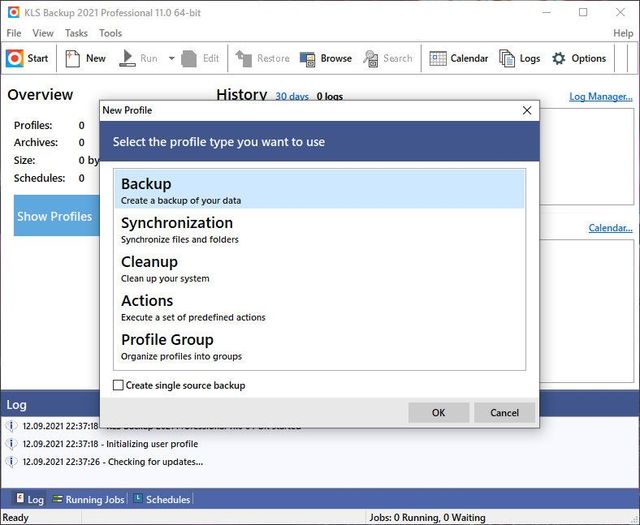Open the Tools menu
This screenshot has height=525, width=640.
[x=110, y=33]
